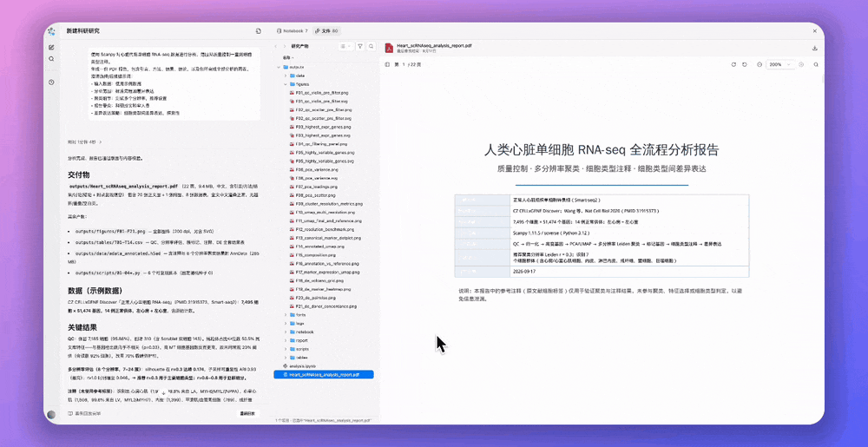The width and height of the screenshot is (868, 447).
Task: Click outputs/Heart_scRNAseq_analysis_report.pdf path in chat
Action: click(x=123, y=187)
